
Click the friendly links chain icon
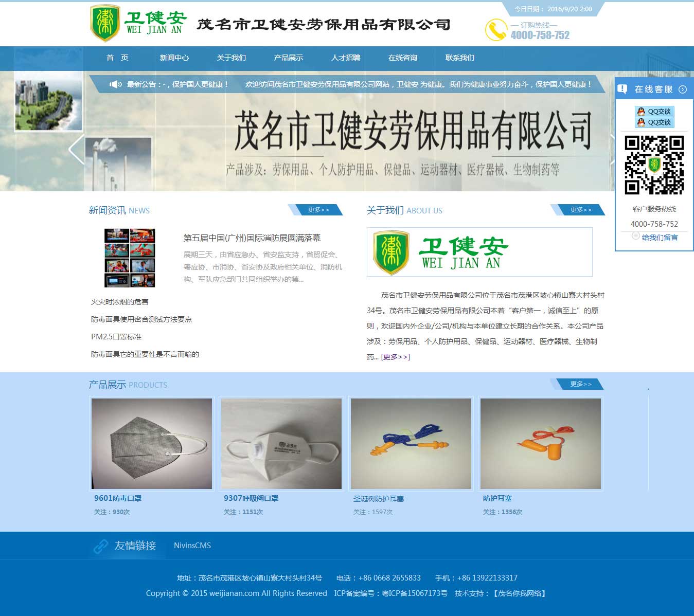coord(101,546)
